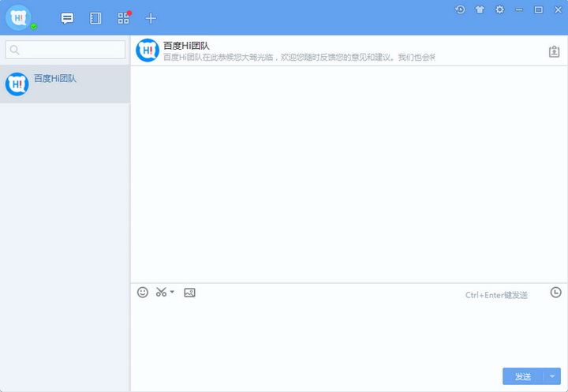Click your Baidu Hi profile avatar
The image size is (568, 392).
[17, 17]
